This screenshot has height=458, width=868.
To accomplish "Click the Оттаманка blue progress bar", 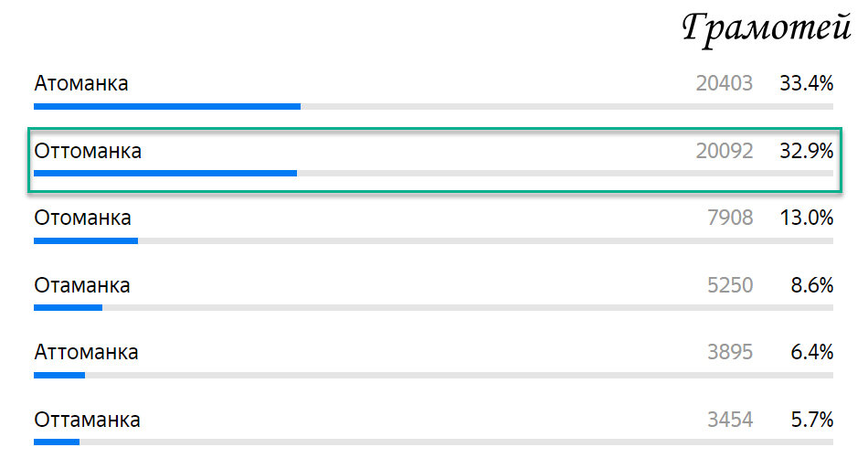I will (57, 442).
